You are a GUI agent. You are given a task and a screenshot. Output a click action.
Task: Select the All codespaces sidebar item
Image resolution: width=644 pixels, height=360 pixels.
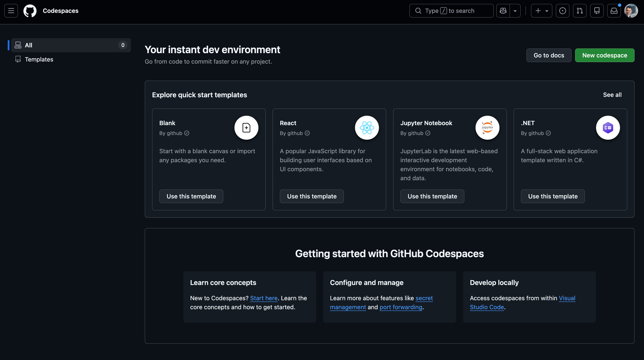point(71,45)
